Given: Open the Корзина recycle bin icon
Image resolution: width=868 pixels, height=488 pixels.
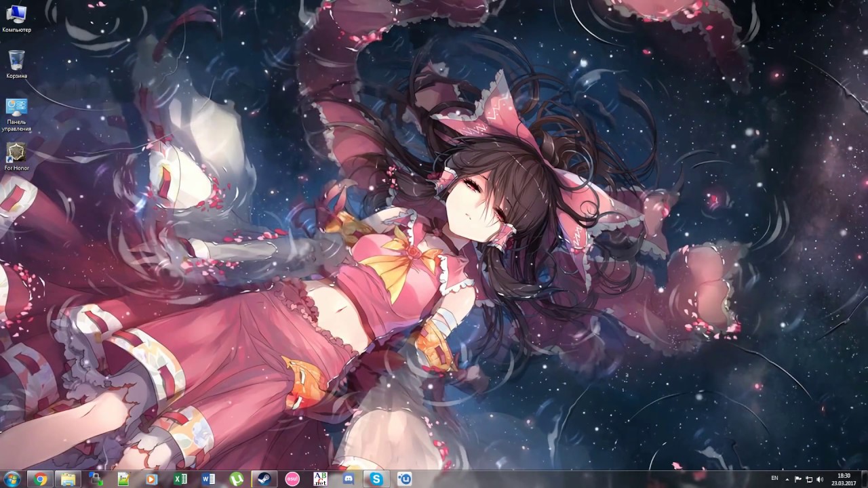Looking at the screenshot, I should pyautogui.click(x=16, y=64).
